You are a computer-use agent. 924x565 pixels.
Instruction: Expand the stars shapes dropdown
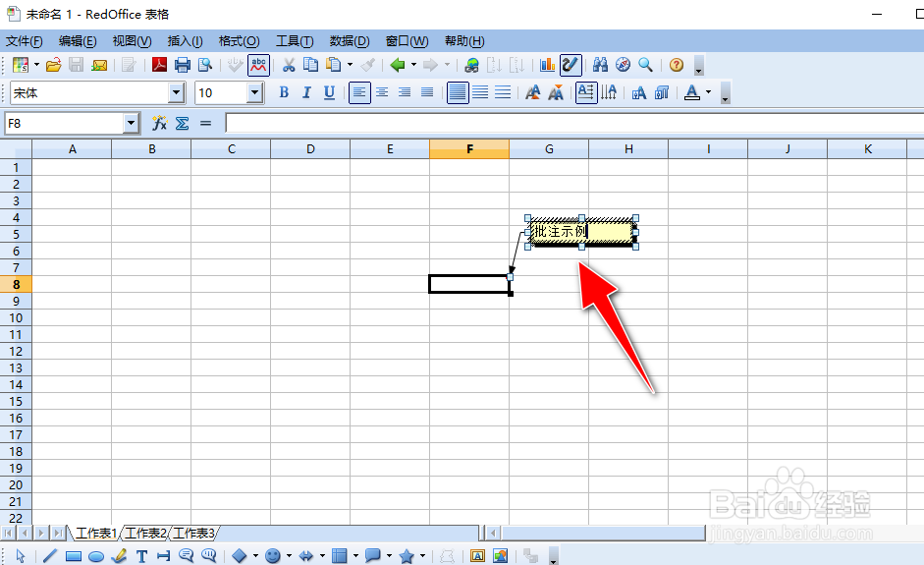coord(422,555)
